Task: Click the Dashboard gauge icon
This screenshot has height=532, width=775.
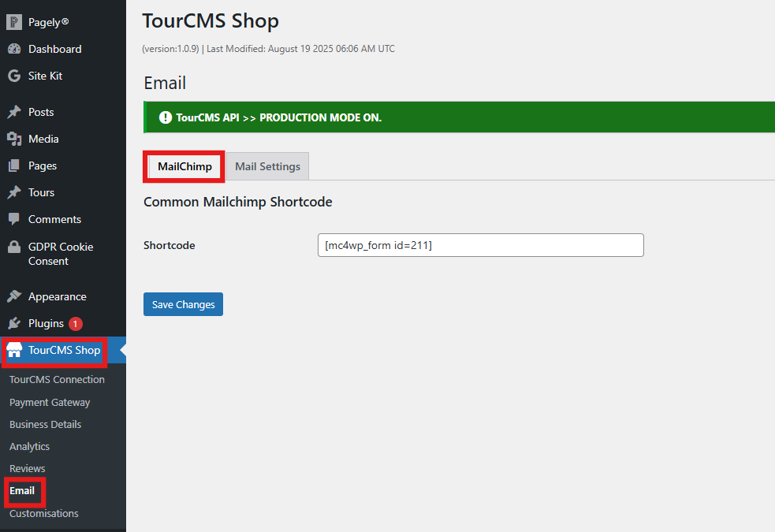Action: [14, 49]
